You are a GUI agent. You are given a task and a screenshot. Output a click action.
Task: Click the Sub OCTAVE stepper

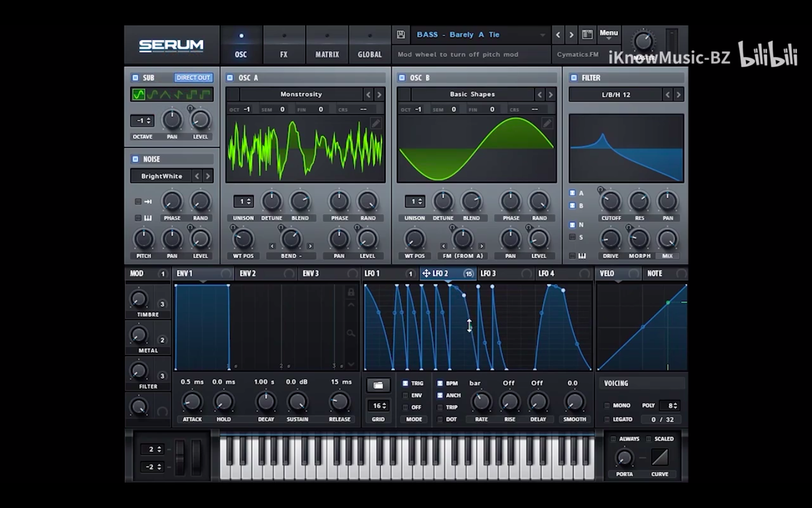[x=142, y=120]
